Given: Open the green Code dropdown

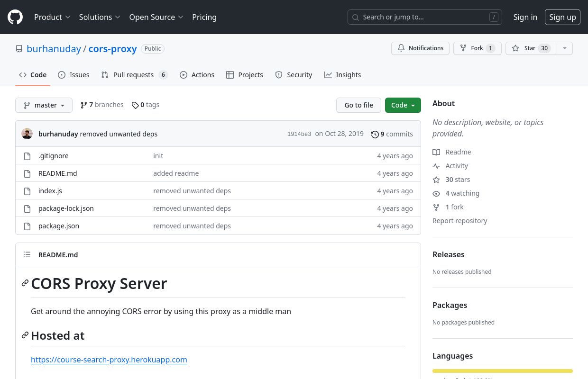Looking at the screenshot, I should 403,105.
